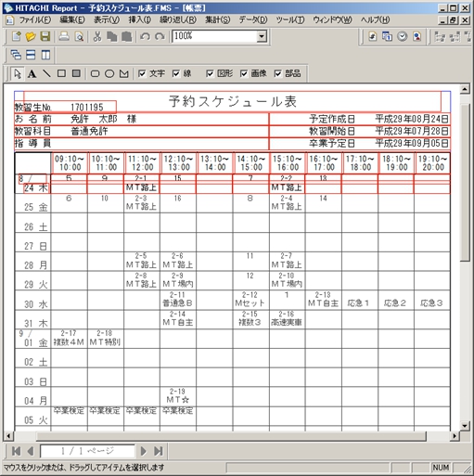The image size is (474, 476).
Task: Click the page number field
Action: [87, 451]
